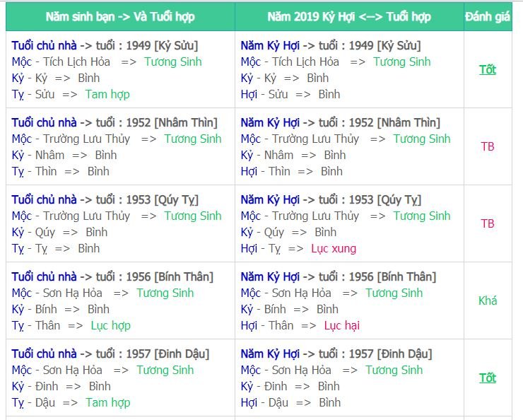The width and height of the screenshot is (523, 420).
Task: Click 'Kỷ - Nhâm => Bình' under Năm Kỷ Hợi 1952
Action: (x=293, y=156)
